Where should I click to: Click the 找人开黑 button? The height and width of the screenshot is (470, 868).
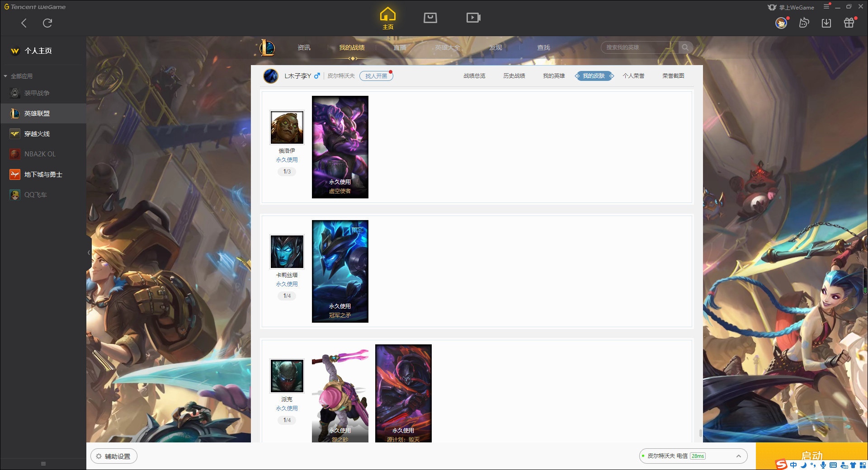click(376, 76)
